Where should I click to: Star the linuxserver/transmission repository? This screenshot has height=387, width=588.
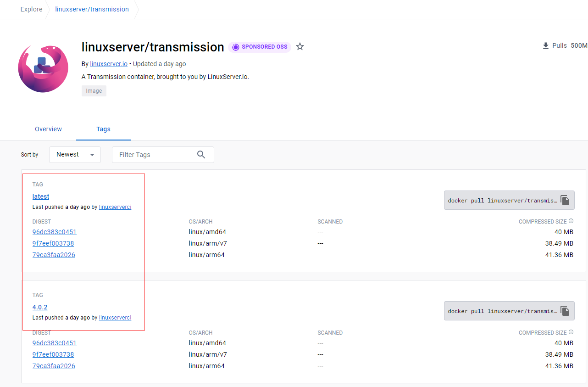pyautogui.click(x=300, y=47)
